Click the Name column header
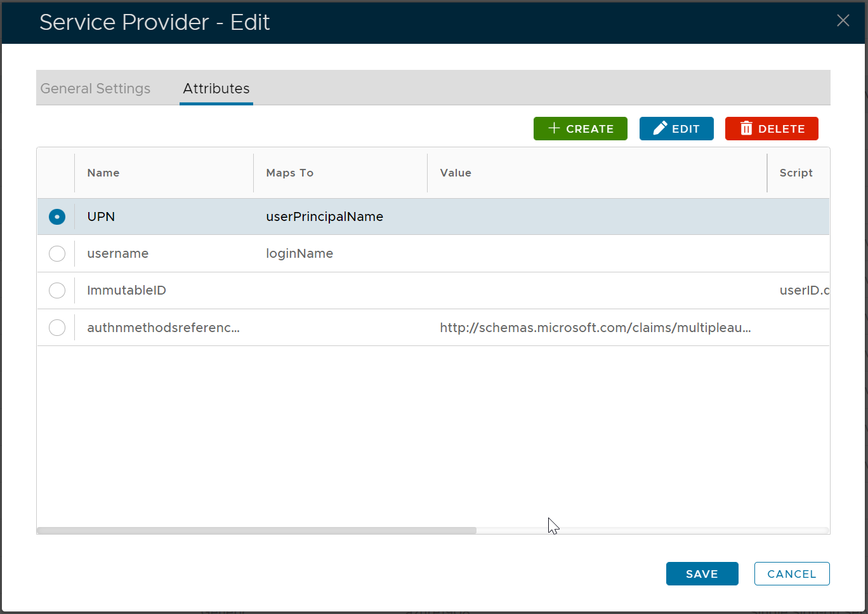This screenshot has width=868, height=614. point(103,173)
